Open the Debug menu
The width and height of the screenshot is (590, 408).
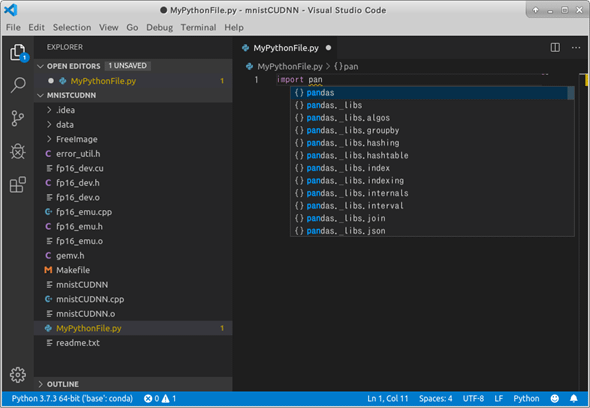point(160,27)
